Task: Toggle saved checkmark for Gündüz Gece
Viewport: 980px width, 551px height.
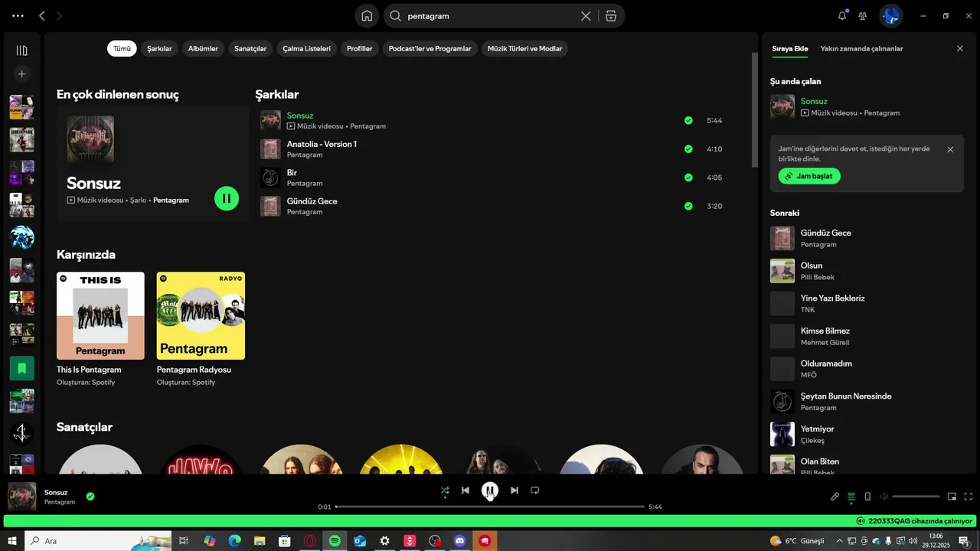Action: [x=688, y=206]
